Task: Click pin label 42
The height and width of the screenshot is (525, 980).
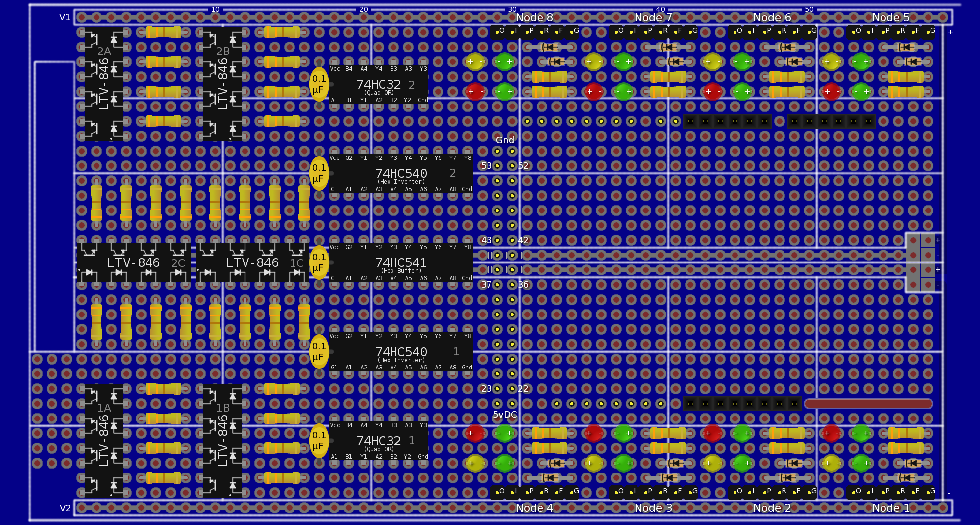Action: tap(523, 240)
